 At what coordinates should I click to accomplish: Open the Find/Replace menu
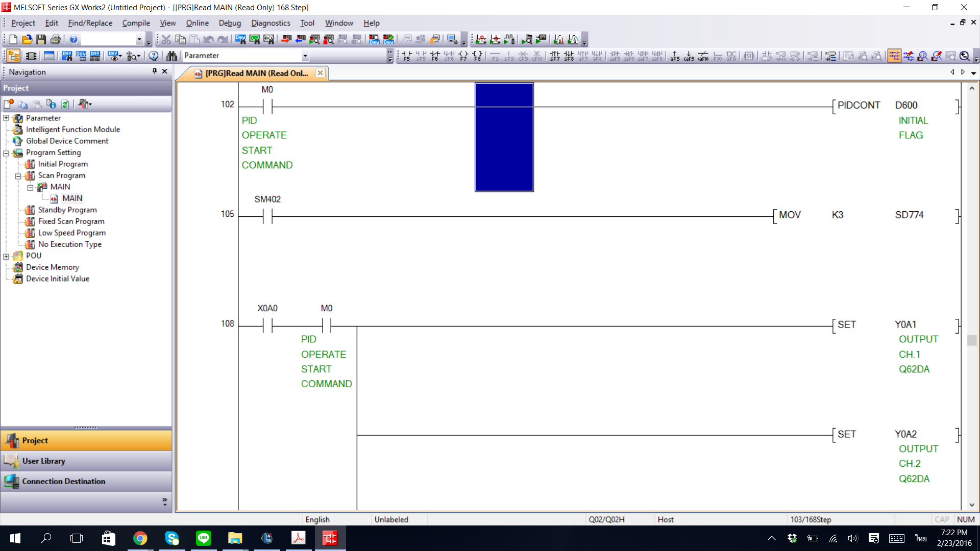point(90,23)
